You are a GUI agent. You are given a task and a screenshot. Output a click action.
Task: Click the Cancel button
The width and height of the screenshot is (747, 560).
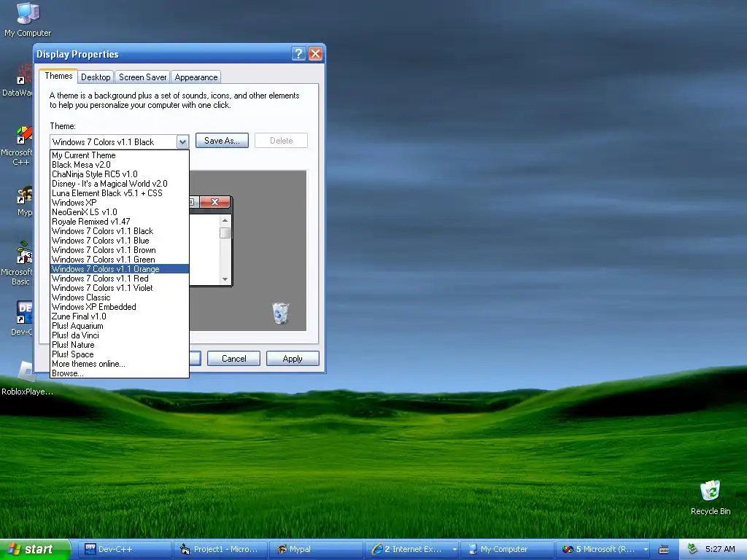pyautogui.click(x=234, y=359)
